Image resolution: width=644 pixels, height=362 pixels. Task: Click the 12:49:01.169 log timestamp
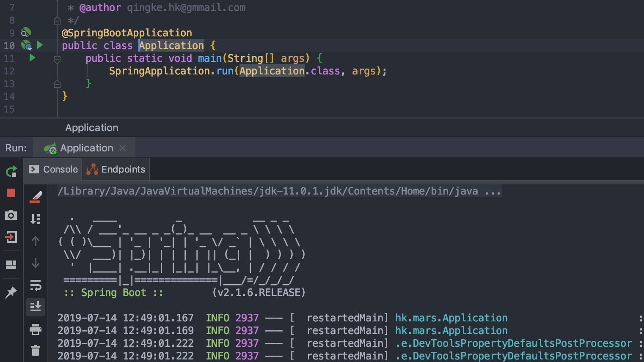click(x=158, y=331)
